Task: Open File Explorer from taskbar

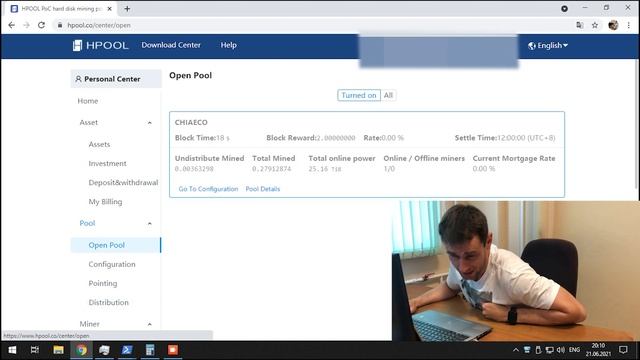Action: click(58, 350)
